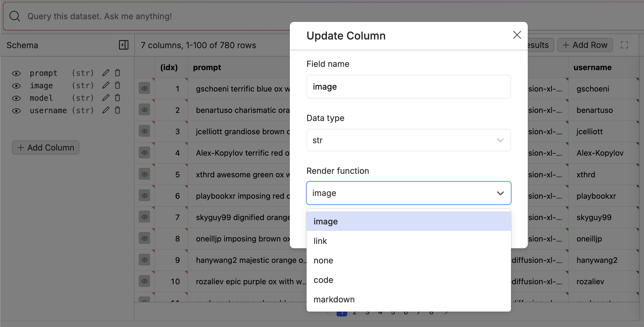
Task: Select the link render option
Action: pyautogui.click(x=320, y=241)
